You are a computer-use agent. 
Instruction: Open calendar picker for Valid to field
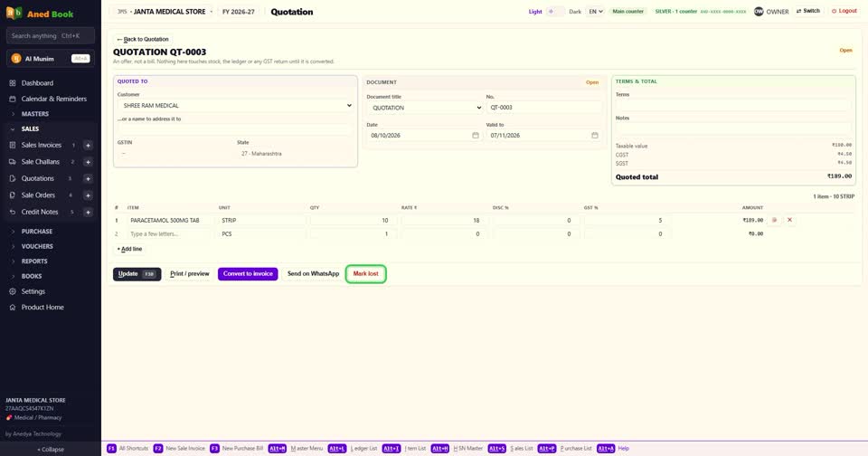(x=595, y=135)
